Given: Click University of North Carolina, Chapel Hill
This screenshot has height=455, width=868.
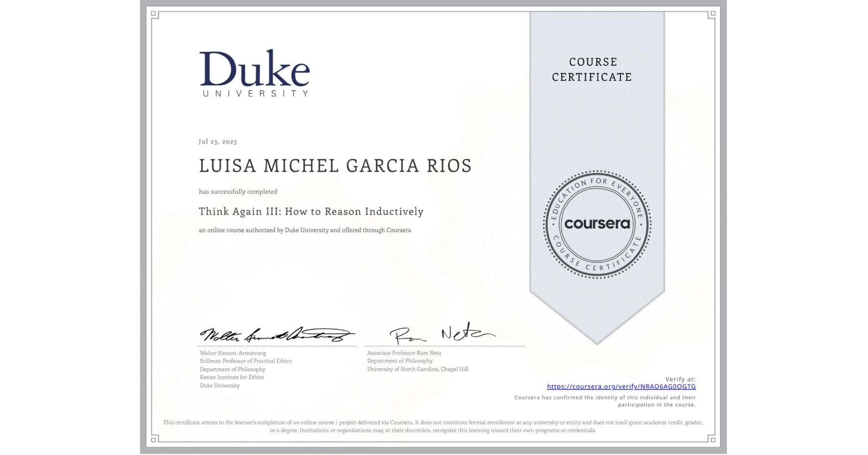Looking at the screenshot, I should pos(418,369).
